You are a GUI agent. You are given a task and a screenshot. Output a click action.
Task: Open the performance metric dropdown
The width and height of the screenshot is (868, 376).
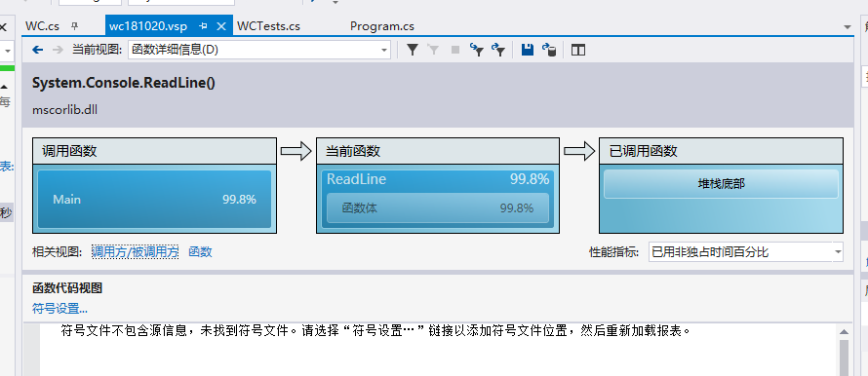tap(838, 252)
